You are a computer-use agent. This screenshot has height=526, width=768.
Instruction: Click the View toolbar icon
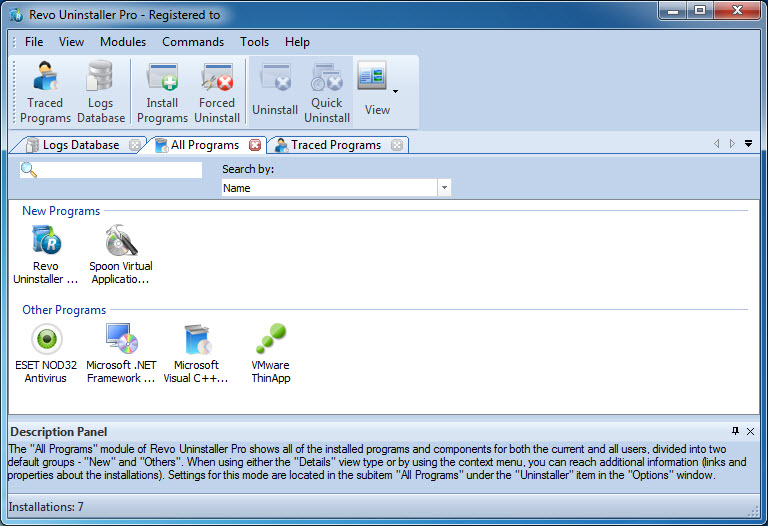point(372,76)
